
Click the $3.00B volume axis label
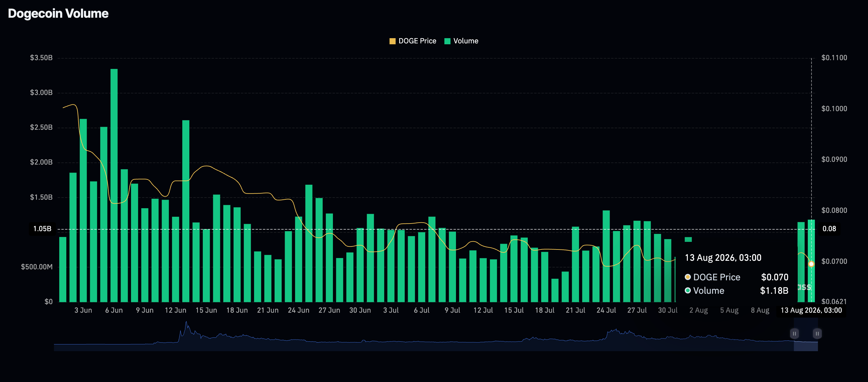pos(41,92)
